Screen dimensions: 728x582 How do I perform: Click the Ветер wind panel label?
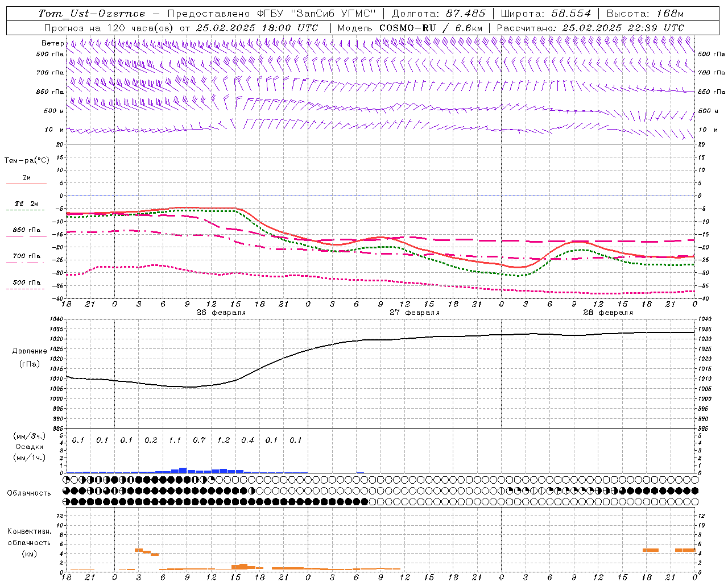tap(52, 43)
